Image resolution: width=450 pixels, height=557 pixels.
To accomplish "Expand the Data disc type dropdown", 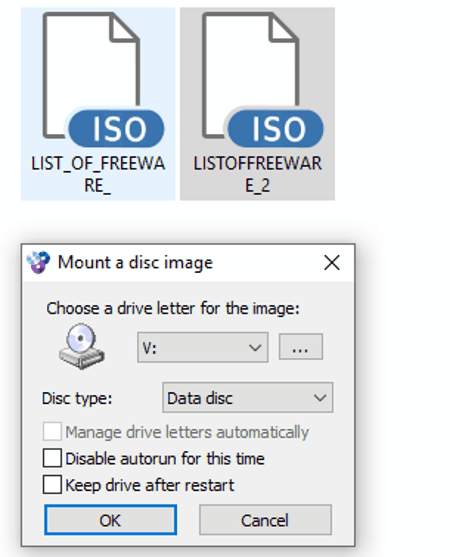I will (x=248, y=398).
